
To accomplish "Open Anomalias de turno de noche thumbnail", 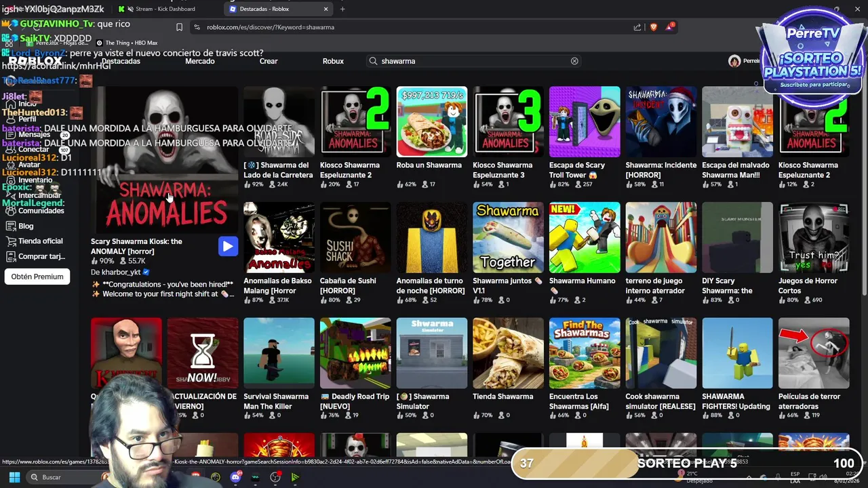I will coord(432,237).
